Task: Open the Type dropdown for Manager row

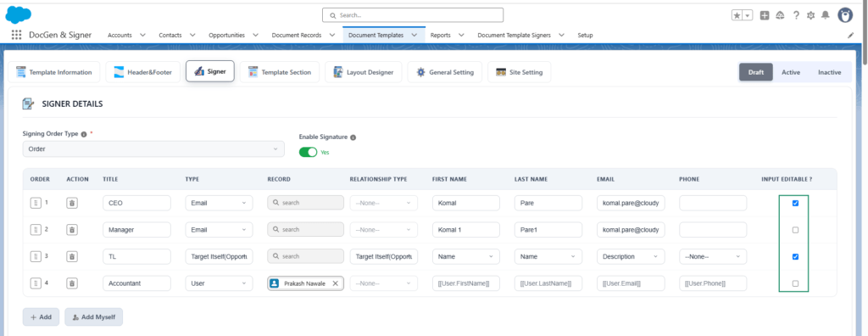Action: click(220, 230)
